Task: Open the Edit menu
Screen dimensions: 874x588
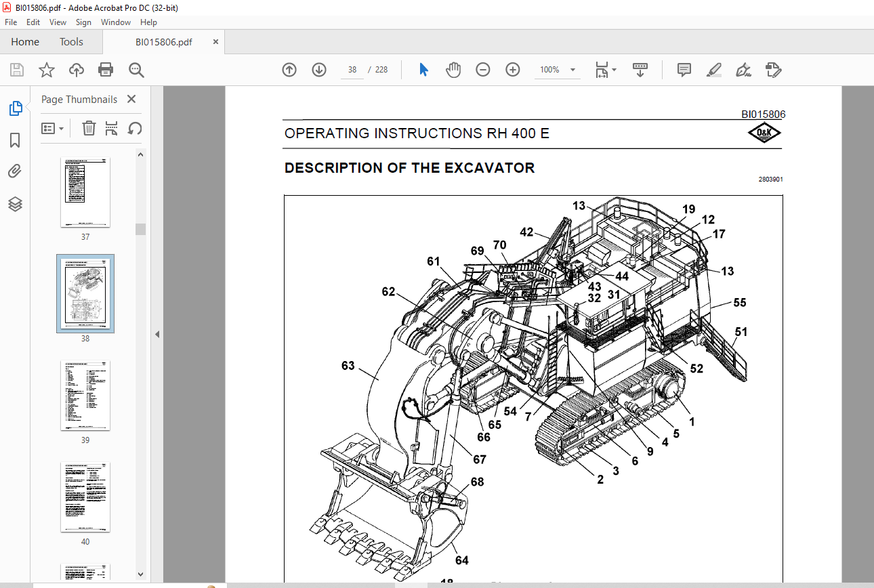Action: pyautogui.click(x=33, y=22)
